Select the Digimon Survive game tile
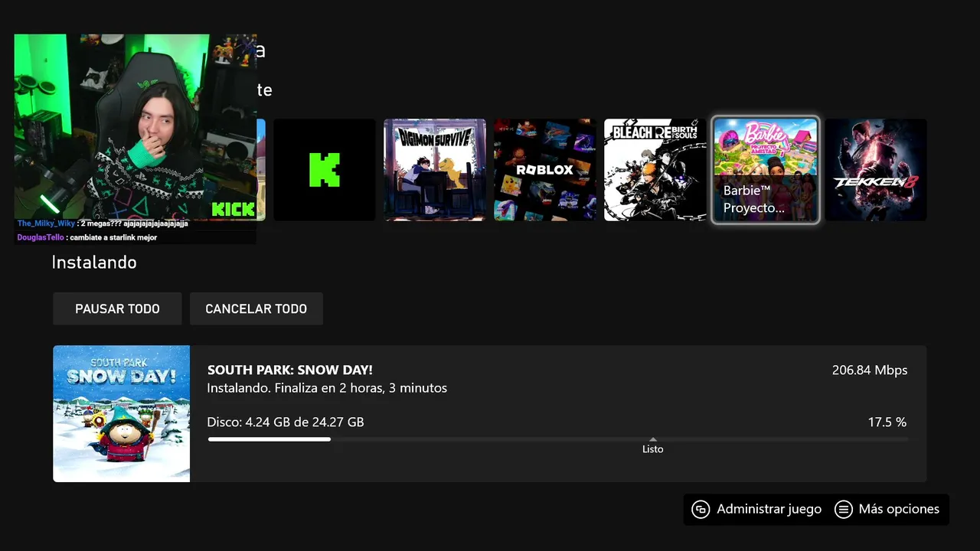 click(x=435, y=170)
